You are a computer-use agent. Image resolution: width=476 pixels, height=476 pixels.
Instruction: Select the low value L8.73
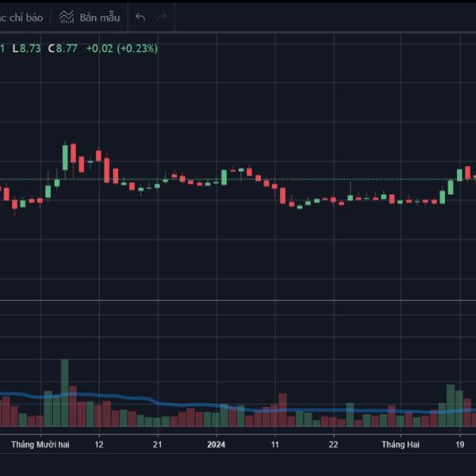(27, 48)
